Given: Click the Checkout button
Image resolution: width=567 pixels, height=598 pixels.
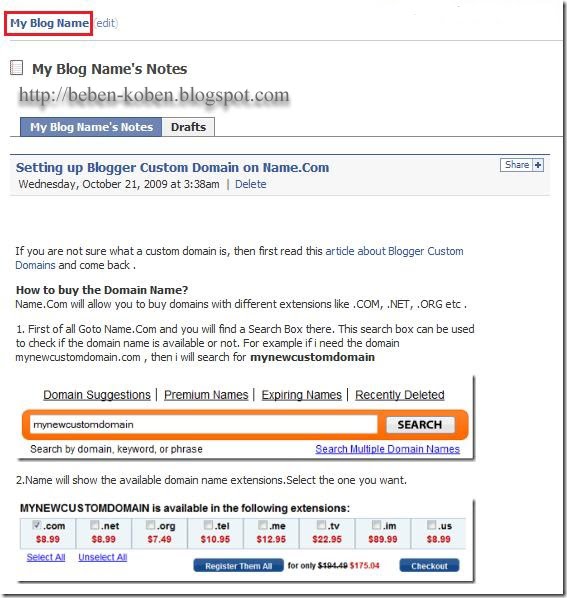Looking at the screenshot, I should tap(429, 566).
